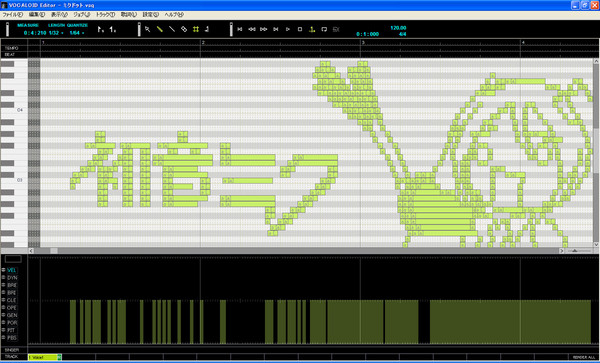Click measure 3 marker in the ruler
The height and width of the screenshot is (363, 600).
coord(363,42)
